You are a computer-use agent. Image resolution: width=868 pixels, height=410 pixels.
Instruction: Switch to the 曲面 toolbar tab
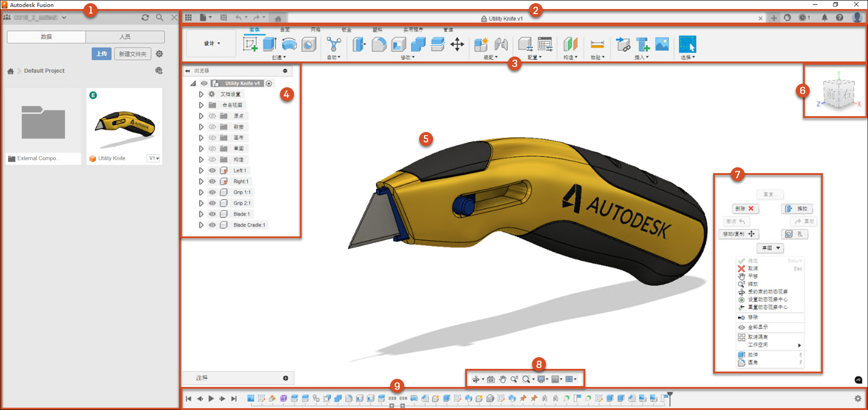click(285, 30)
